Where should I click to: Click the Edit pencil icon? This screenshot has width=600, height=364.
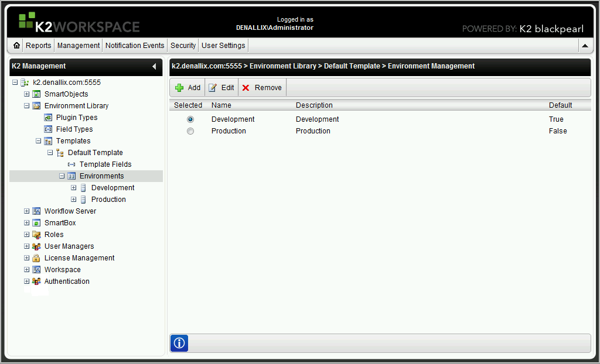[x=212, y=88]
